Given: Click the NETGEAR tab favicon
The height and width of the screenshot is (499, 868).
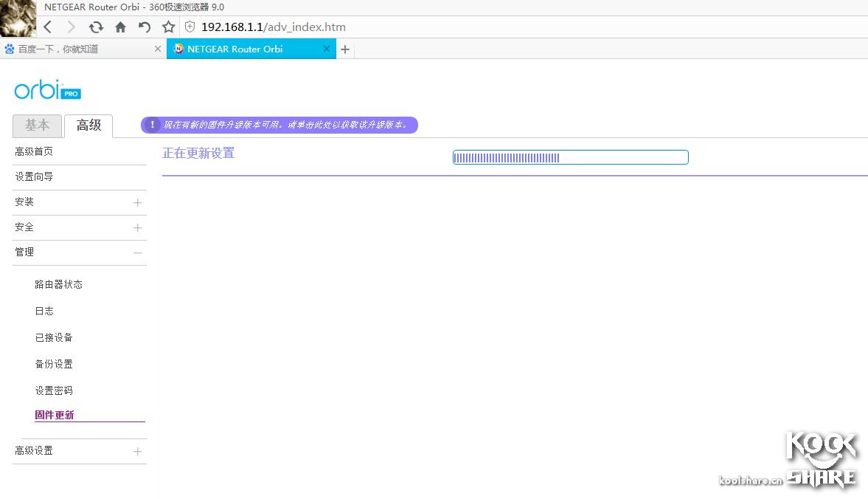Looking at the screenshot, I should point(178,49).
